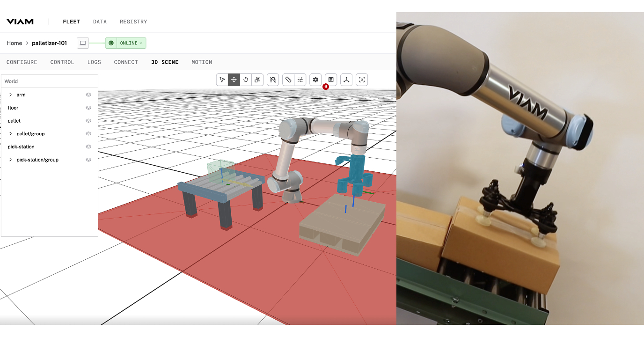Open the LOGS tab

(x=94, y=62)
